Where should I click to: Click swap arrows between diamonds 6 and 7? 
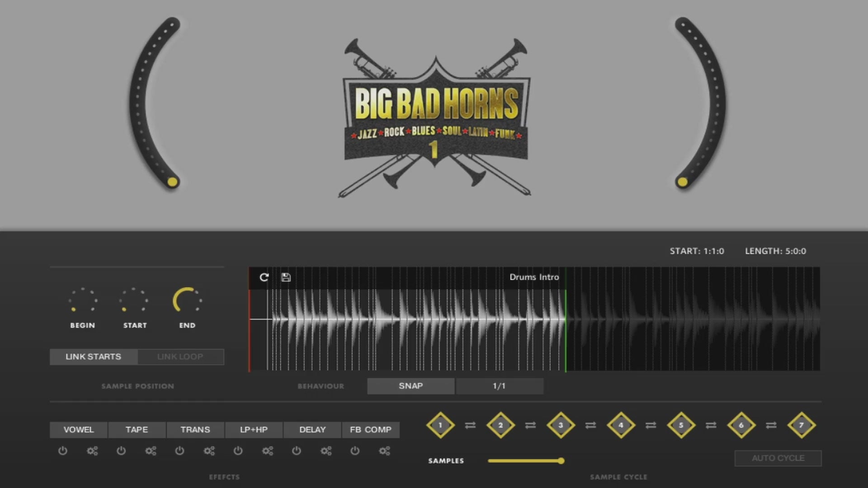(771, 425)
